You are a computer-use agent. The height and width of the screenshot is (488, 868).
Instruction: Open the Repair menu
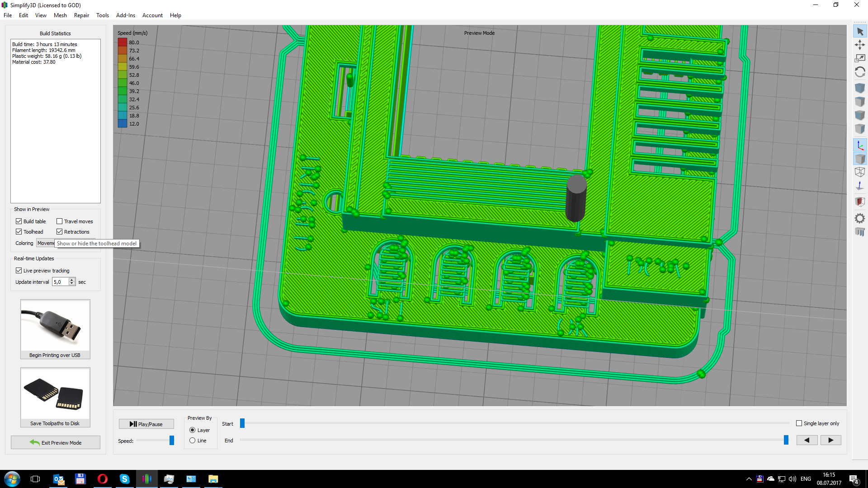[81, 15]
